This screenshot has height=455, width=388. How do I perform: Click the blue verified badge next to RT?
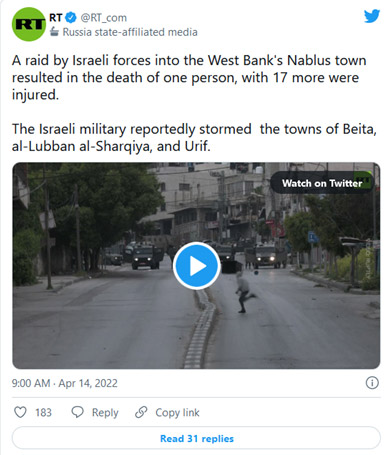71,17
